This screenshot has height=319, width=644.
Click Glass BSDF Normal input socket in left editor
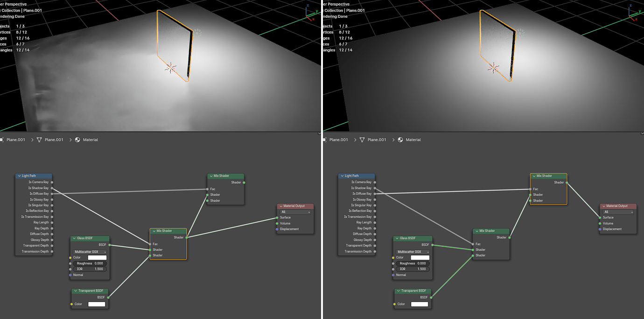click(x=70, y=275)
